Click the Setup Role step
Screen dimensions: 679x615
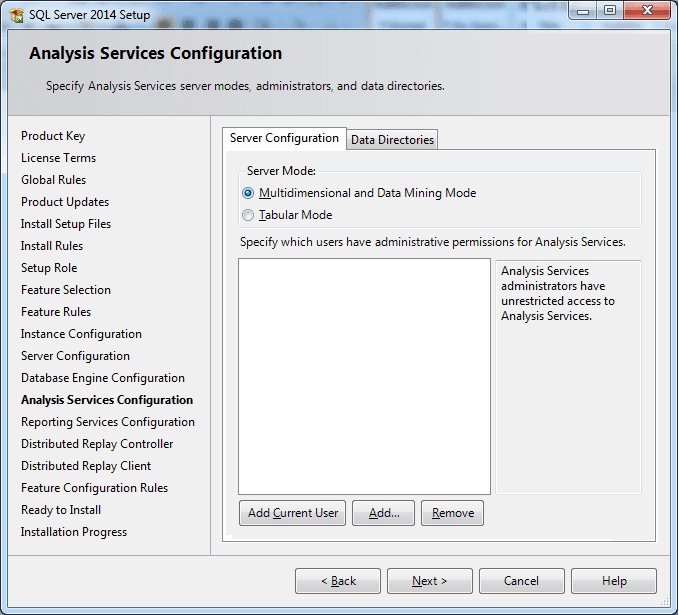coord(49,268)
